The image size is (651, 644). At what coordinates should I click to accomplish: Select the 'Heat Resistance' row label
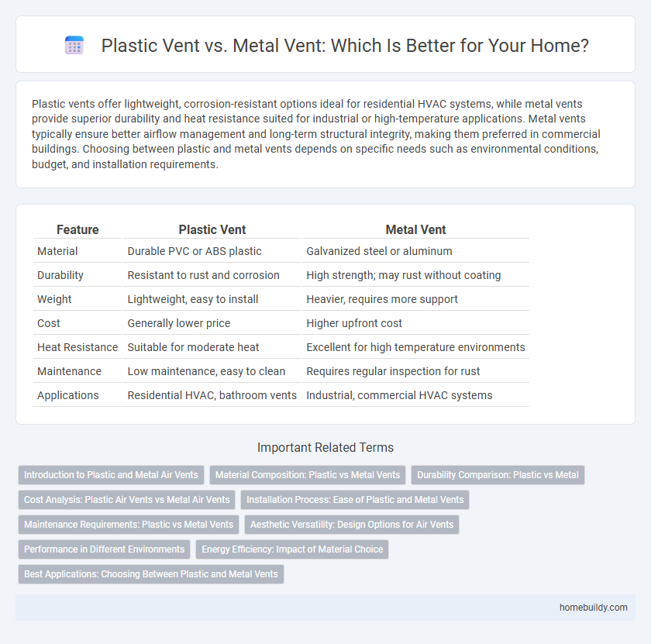tap(77, 347)
